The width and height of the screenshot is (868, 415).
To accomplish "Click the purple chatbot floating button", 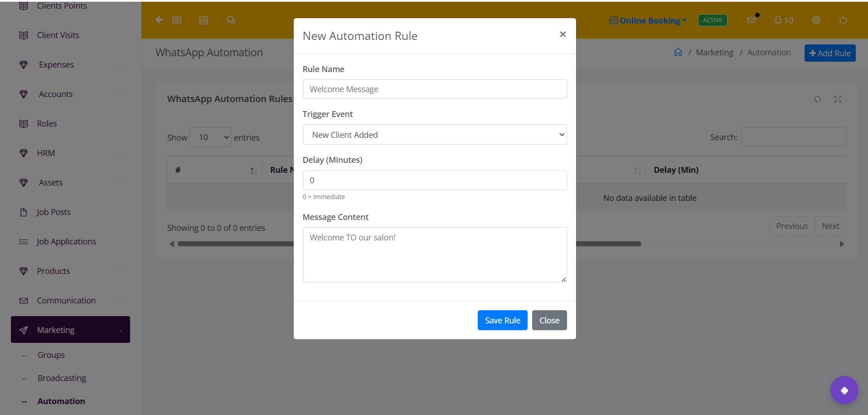I will coord(844,390).
